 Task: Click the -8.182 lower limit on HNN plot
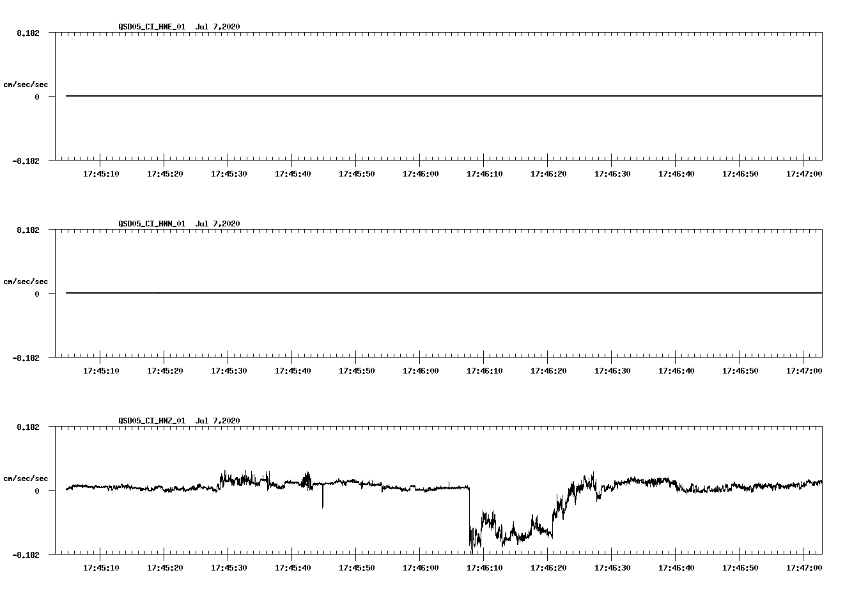click(26, 358)
